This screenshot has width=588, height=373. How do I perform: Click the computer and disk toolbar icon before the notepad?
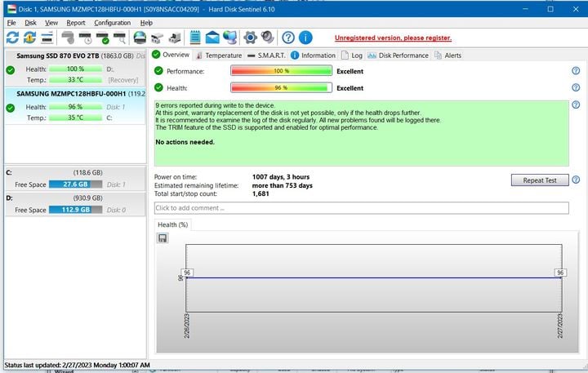click(175, 38)
